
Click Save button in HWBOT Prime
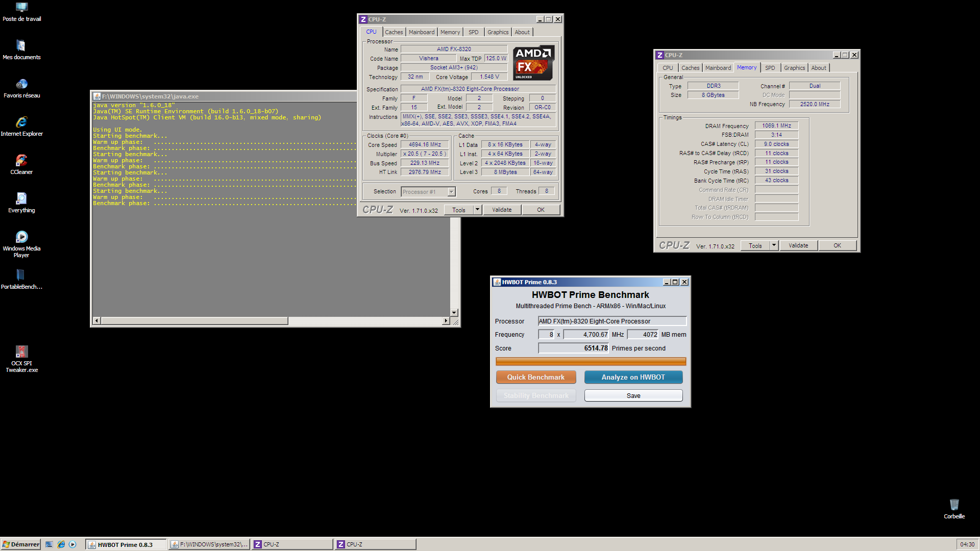pos(633,395)
